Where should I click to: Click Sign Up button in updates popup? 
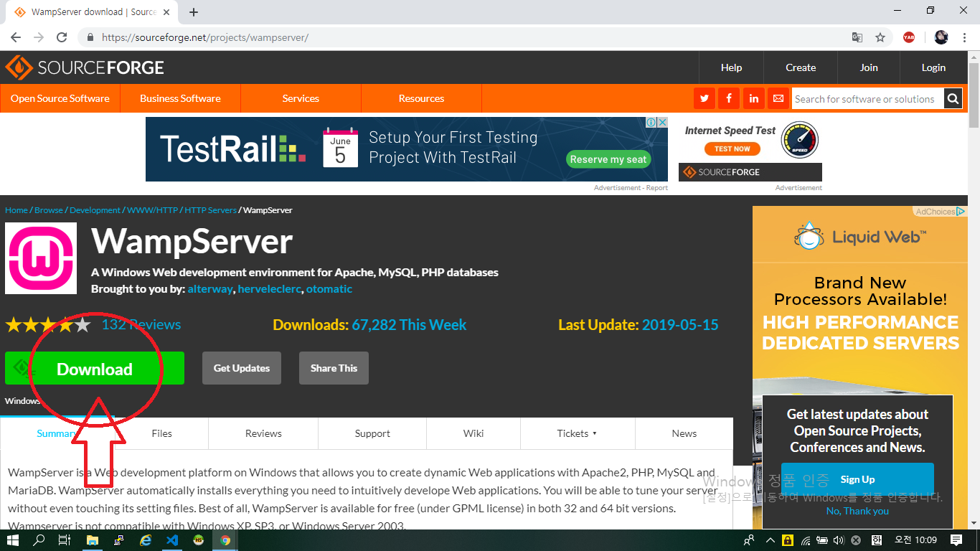pos(857,479)
